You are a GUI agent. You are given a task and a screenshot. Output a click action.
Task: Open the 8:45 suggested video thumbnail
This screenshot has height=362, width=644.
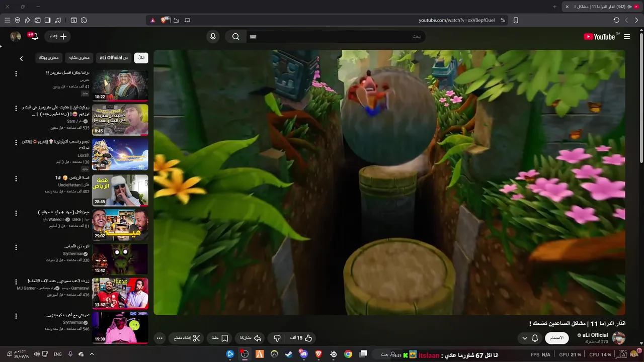[120, 120]
